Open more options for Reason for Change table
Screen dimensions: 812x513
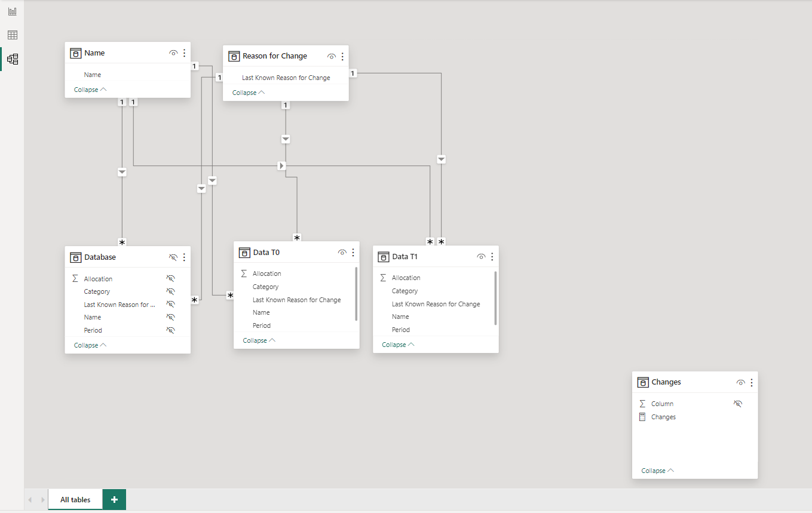(x=342, y=56)
